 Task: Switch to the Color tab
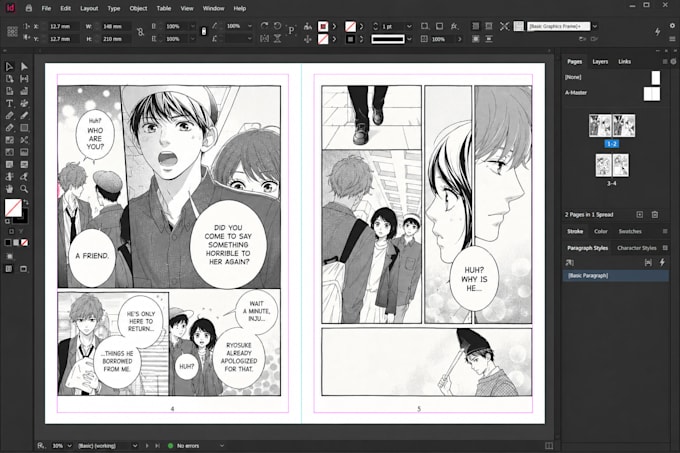(x=601, y=231)
